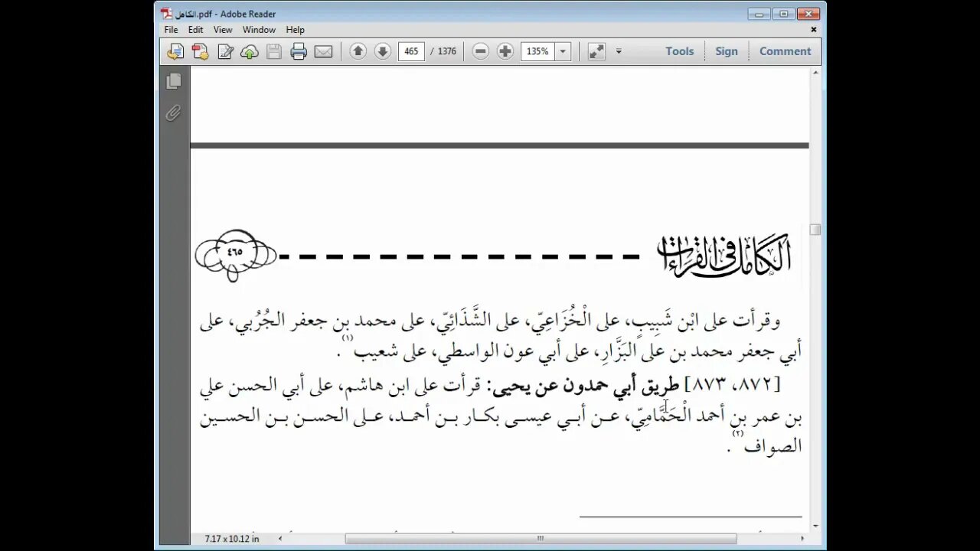Click the vertical scrollbar up arrow
Image resolution: width=980 pixels, height=551 pixels.
point(815,72)
